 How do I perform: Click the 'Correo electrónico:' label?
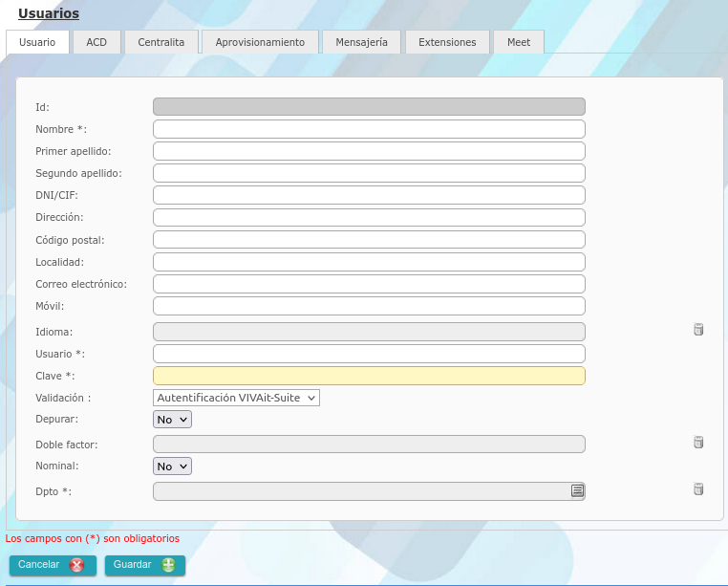(81, 284)
